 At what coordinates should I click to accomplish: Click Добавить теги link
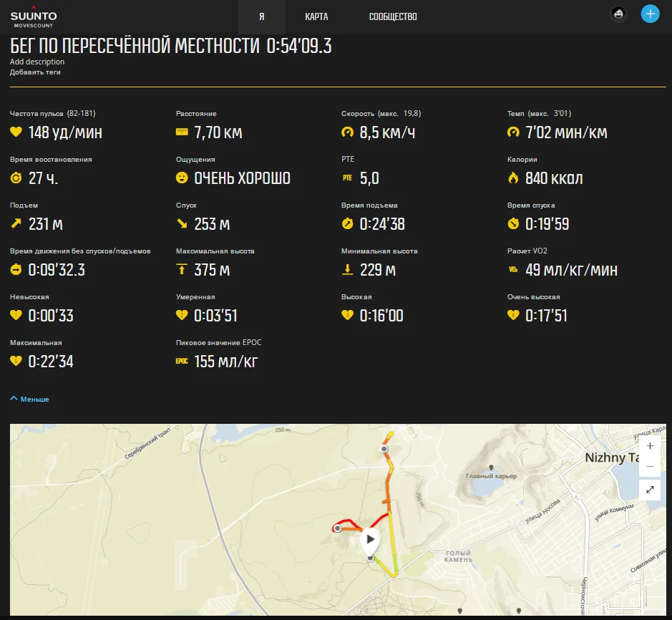tap(35, 72)
